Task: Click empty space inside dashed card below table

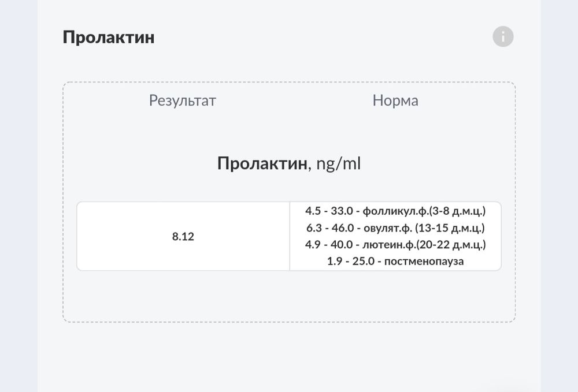Action: click(289, 296)
